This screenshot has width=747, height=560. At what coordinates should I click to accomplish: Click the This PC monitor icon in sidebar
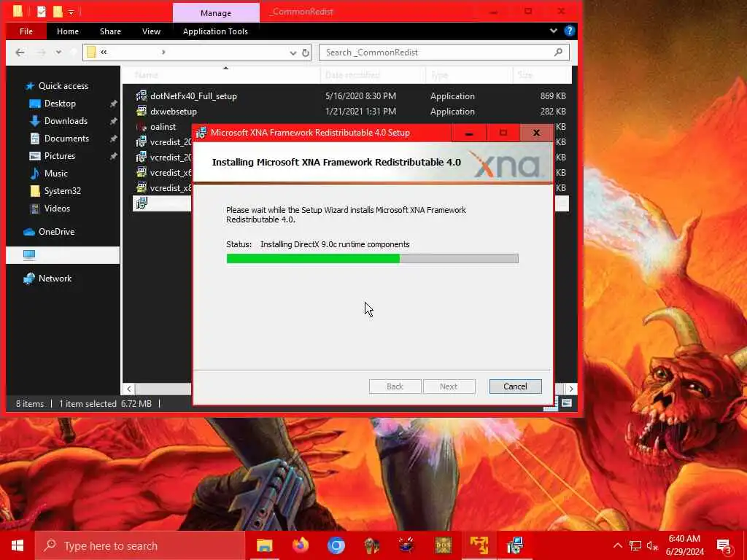coord(29,255)
